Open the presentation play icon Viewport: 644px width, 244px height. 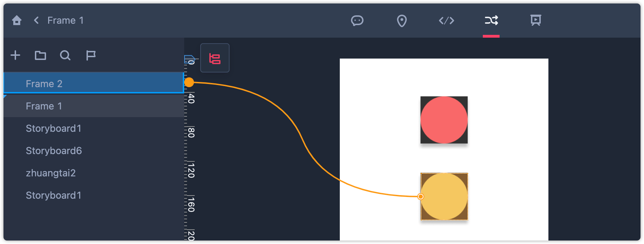536,20
